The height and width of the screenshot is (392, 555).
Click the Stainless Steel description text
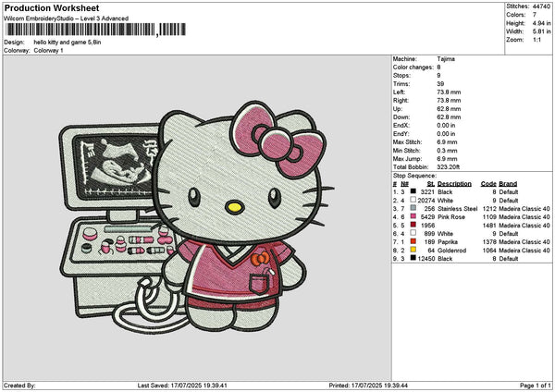458,209
